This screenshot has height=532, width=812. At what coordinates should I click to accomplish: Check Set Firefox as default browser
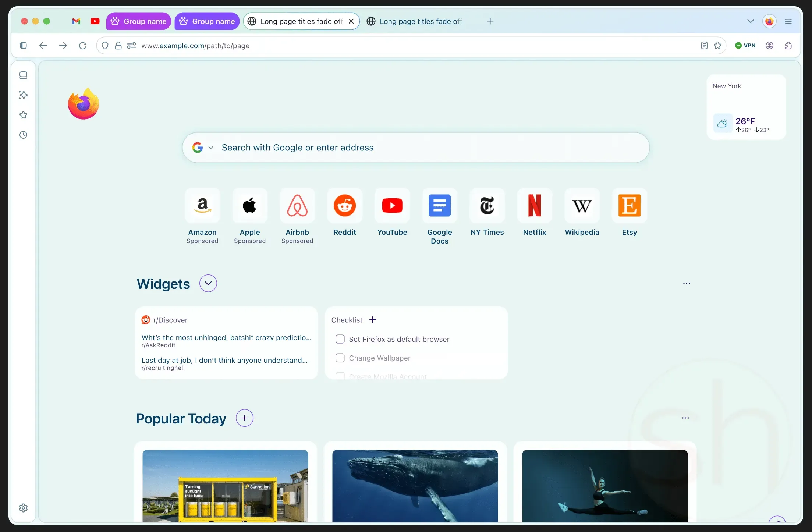click(340, 339)
